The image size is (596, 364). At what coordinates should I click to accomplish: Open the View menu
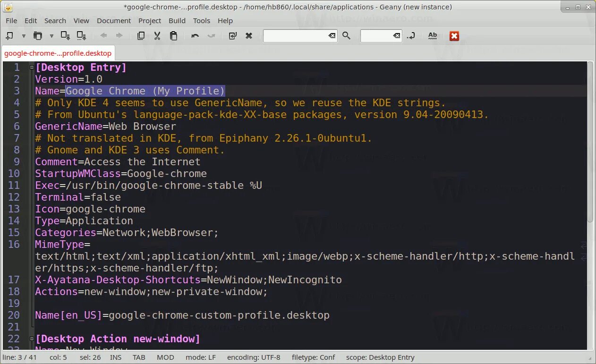(x=81, y=21)
